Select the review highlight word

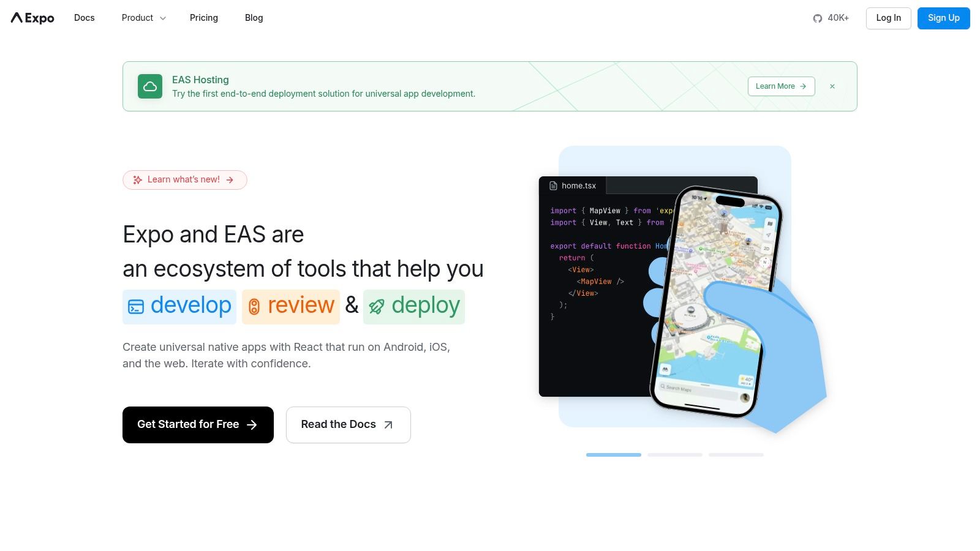291,307
